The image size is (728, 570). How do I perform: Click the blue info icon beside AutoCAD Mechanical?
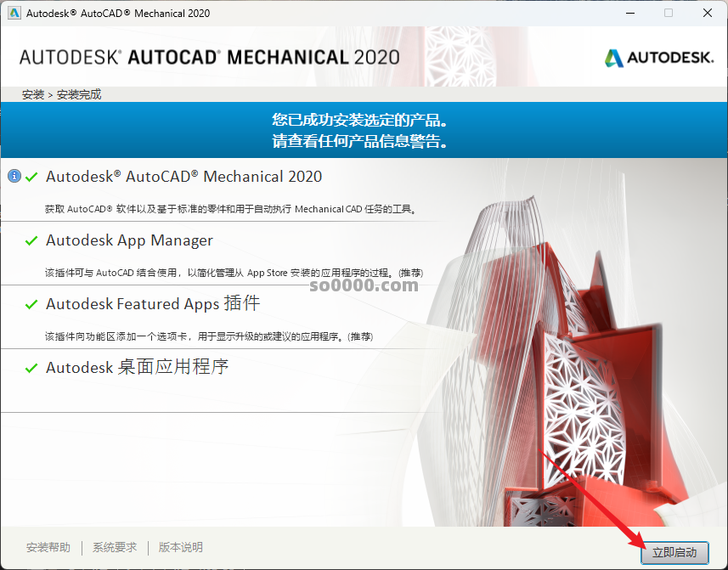click(x=14, y=176)
